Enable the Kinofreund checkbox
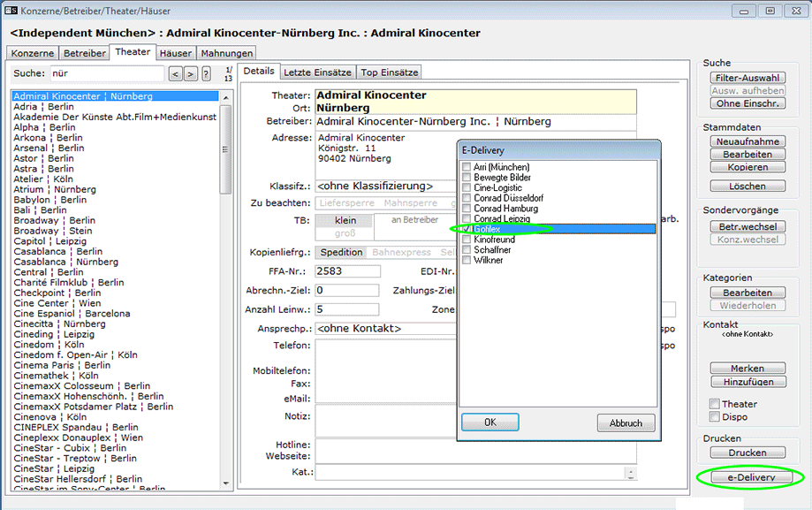 pyautogui.click(x=467, y=240)
